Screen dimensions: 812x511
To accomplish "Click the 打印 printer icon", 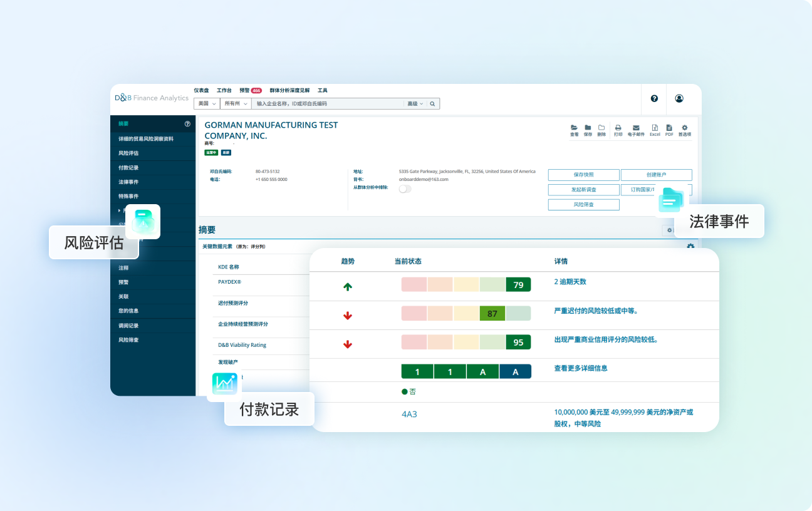I will (x=618, y=128).
